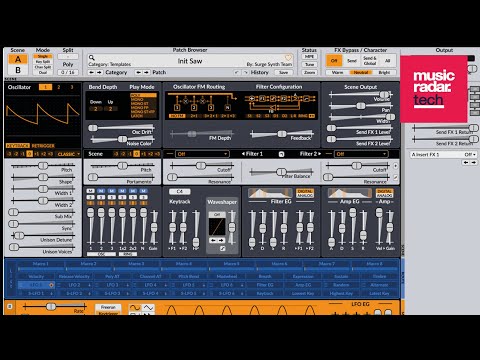The height and width of the screenshot is (360, 480).
Task: Toggle oscillator Retrigger
Action: click(43, 146)
